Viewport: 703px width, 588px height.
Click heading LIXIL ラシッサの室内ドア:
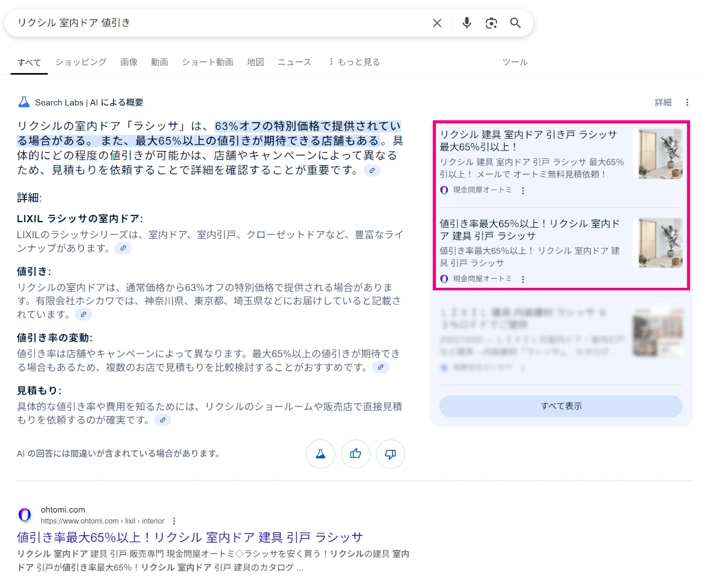[x=80, y=219]
